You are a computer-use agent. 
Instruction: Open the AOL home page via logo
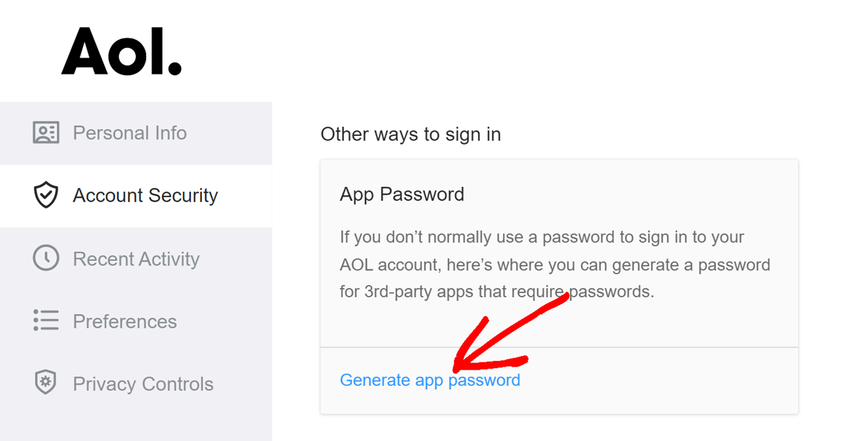click(121, 50)
